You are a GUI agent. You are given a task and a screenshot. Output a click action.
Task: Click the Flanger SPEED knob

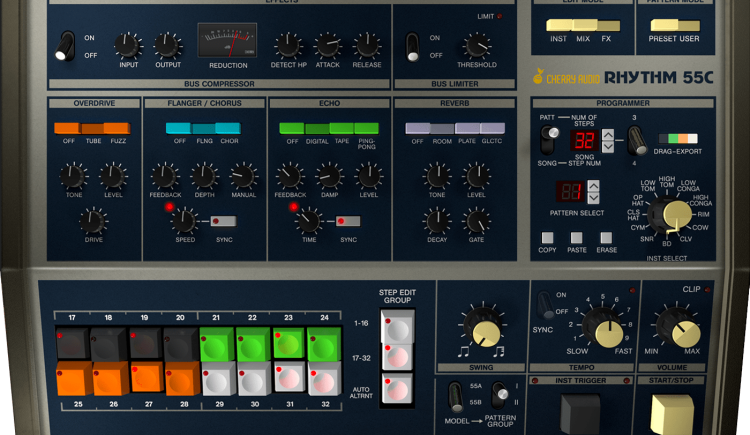pyautogui.click(x=184, y=221)
